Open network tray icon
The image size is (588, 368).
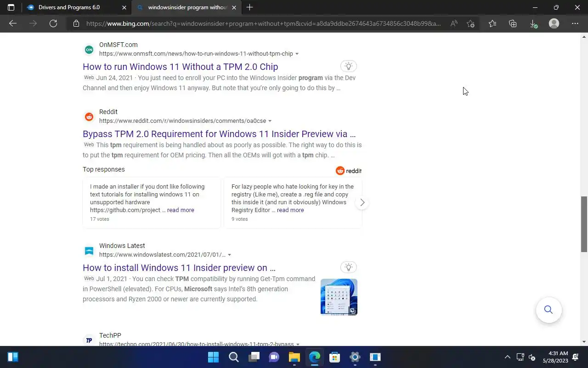520,357
